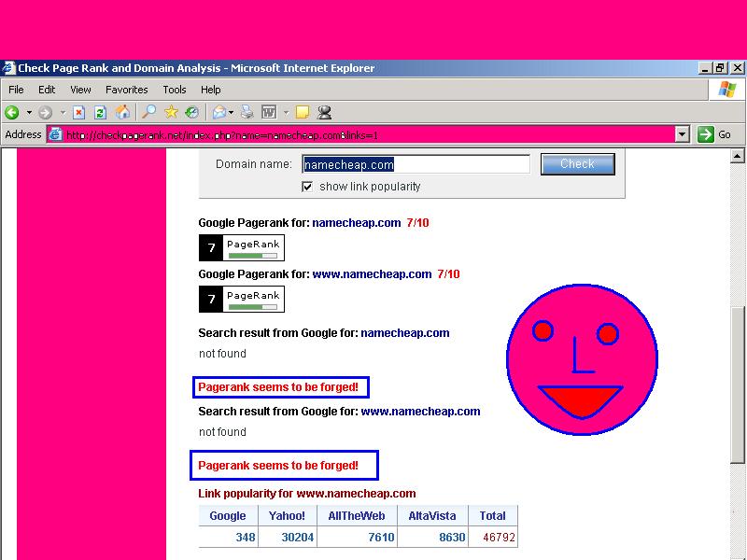Open the Tools menu
Viewport: 747px width, 560px height.
(175, 90)
